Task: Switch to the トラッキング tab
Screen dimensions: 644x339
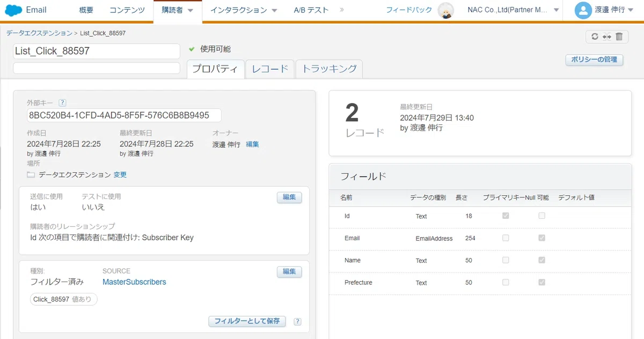Action: (329, 69)
